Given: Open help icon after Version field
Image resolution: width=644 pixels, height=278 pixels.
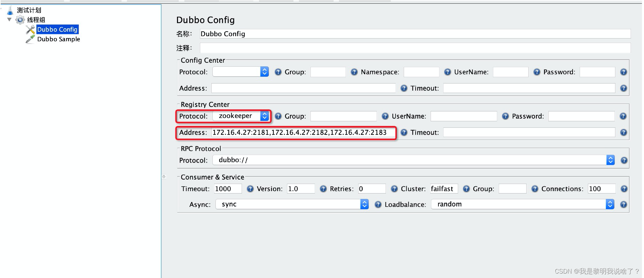Looking at the screenshot, I should pos(323,189).
